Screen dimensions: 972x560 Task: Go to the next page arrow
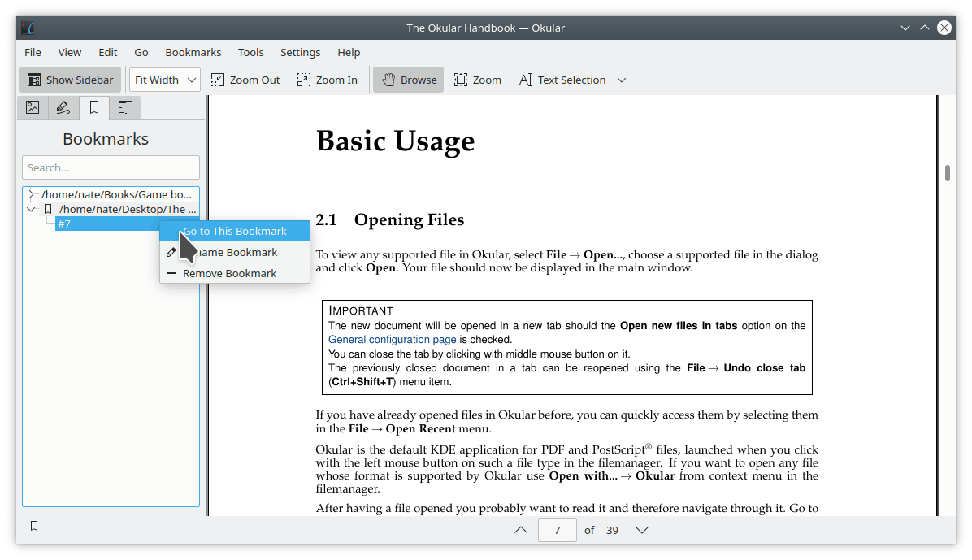pyautogui.click(x=642, y=530)
